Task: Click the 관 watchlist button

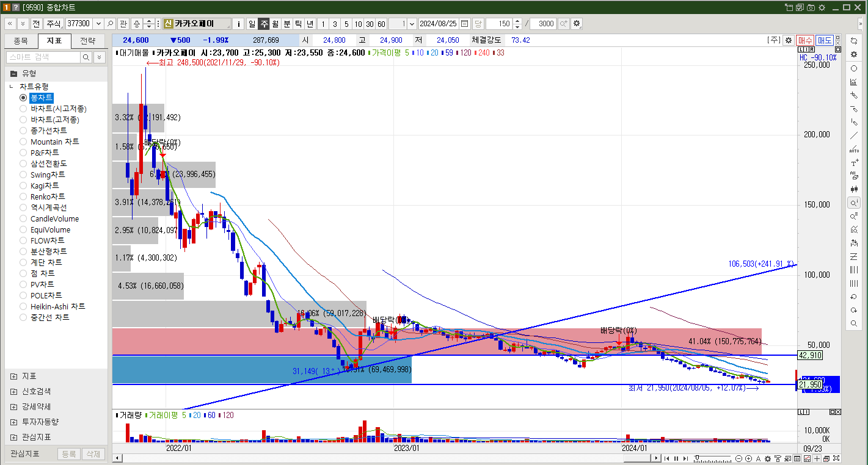Action: point(123,24)
